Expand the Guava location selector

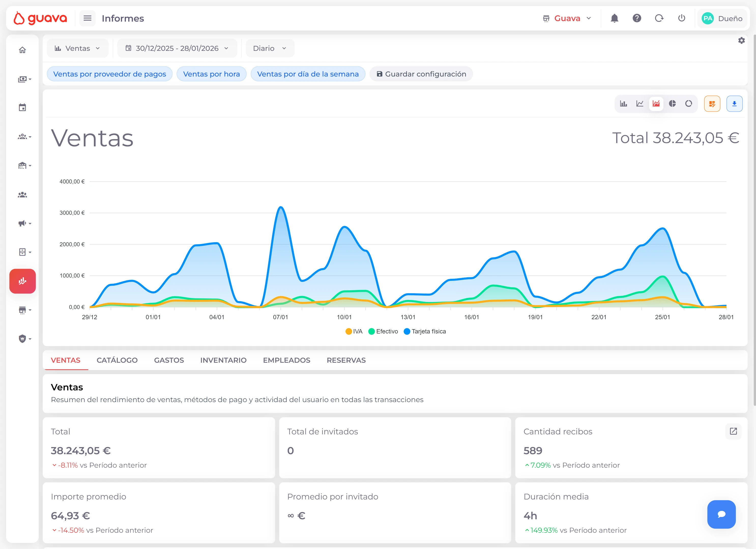[x=567, y=18]
